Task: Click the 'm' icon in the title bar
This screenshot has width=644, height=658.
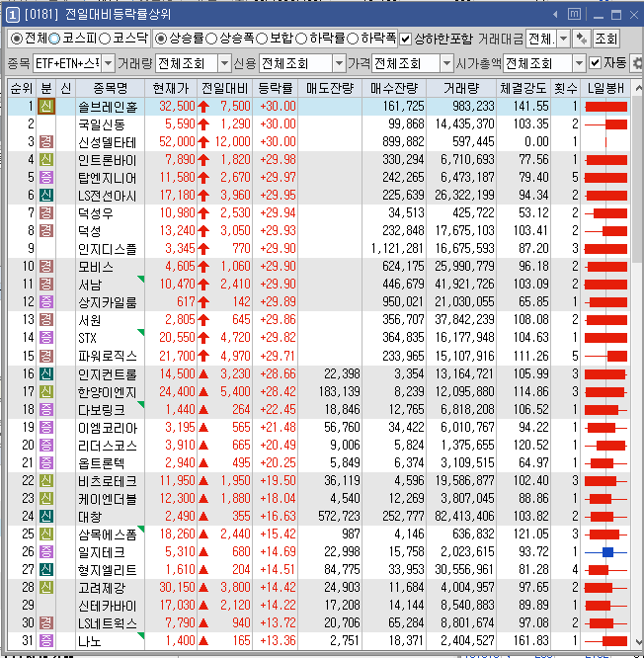Action: click(574, 15)
